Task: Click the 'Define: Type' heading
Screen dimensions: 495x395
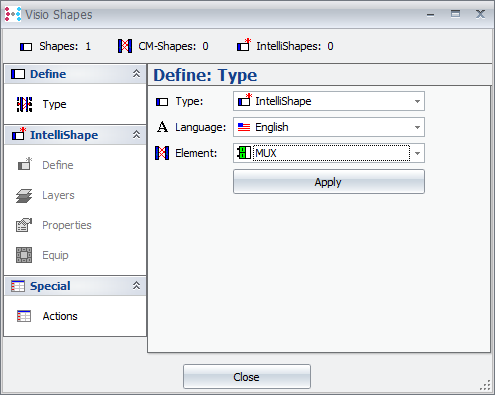Action: coord(205,75)
